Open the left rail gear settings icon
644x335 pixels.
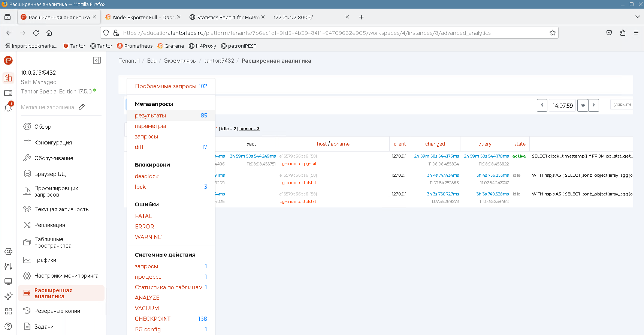(x=8, y=251)
